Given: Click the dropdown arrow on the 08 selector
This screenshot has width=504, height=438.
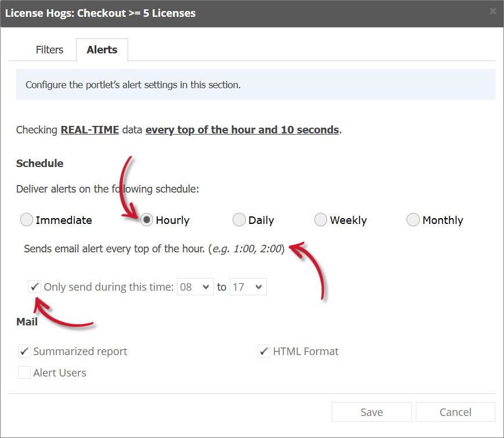Looking at the screenshot, I should 206,286.
